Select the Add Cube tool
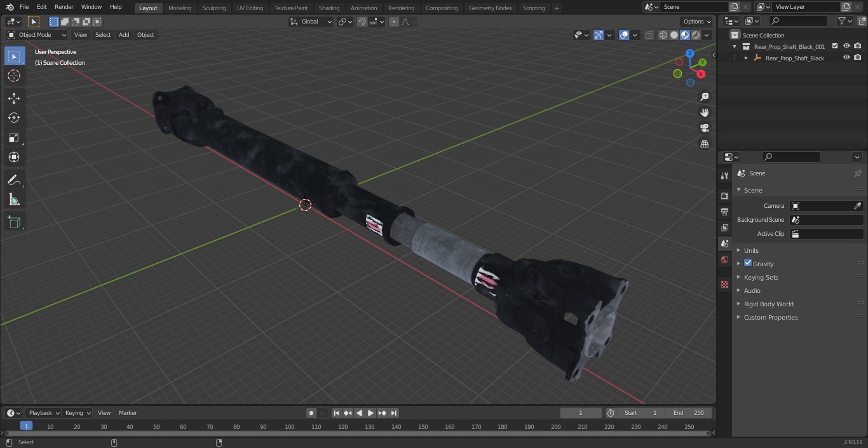The height and width of the screenshot is (448, 868). 14,222
